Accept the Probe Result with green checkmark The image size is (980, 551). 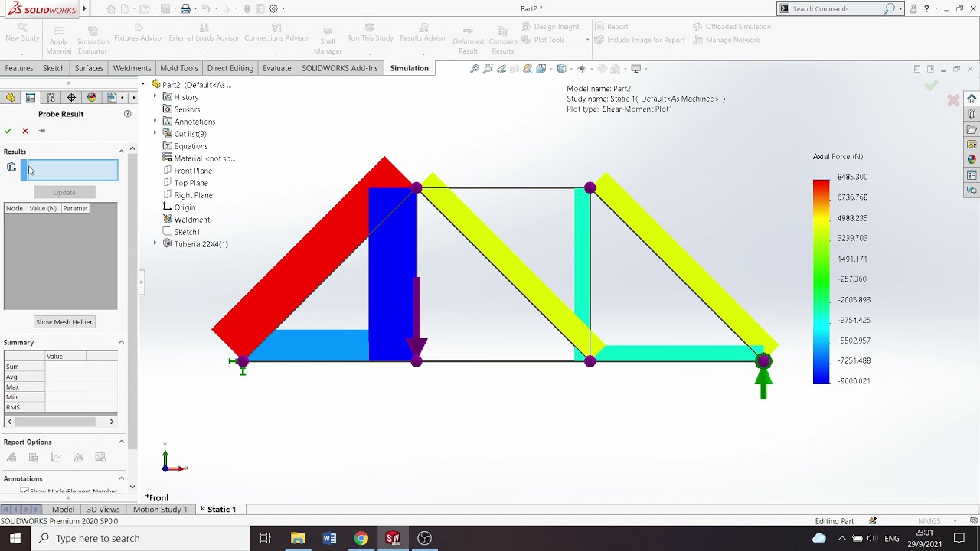tap(8, 131)
